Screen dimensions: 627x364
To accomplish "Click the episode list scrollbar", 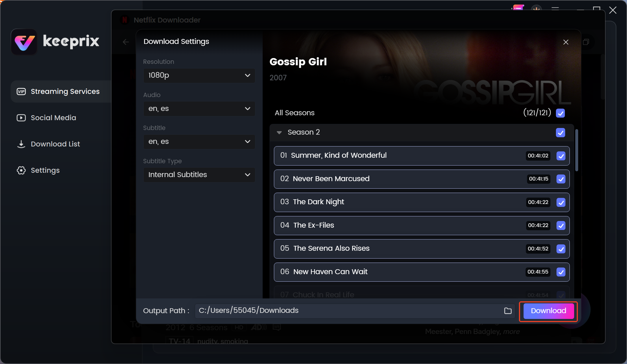I will (577, 150).
